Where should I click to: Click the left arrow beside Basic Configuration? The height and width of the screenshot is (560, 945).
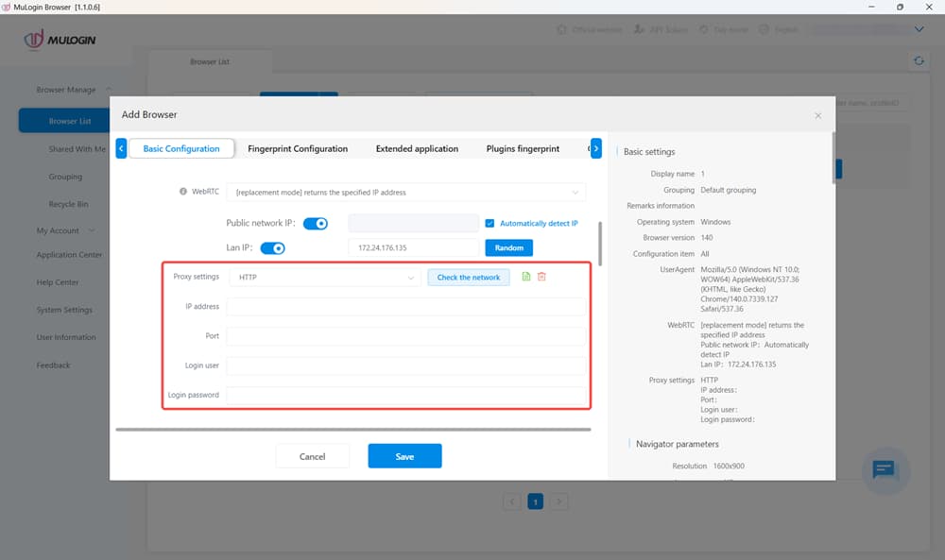click(120, 148)
